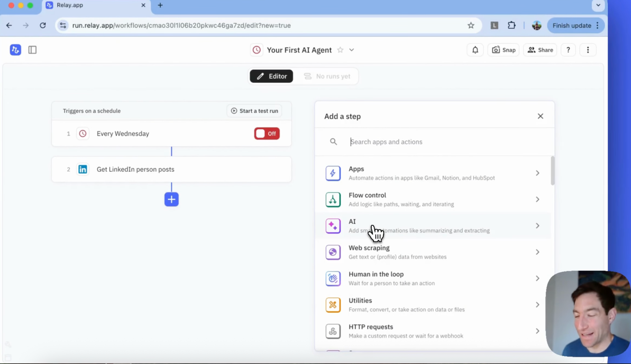Switch to the Editor tab
Viewport: 631px width, 364px height.
271,76
